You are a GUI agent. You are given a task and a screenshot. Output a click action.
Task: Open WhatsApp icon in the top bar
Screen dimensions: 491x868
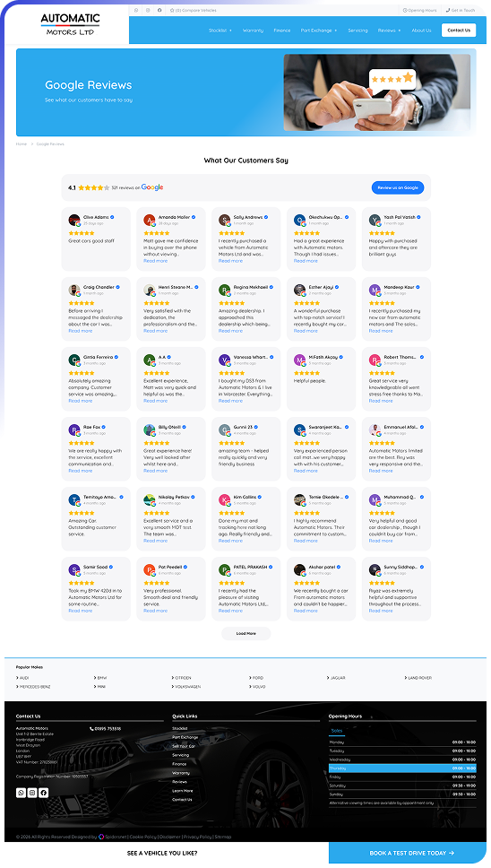pos(136,10)
